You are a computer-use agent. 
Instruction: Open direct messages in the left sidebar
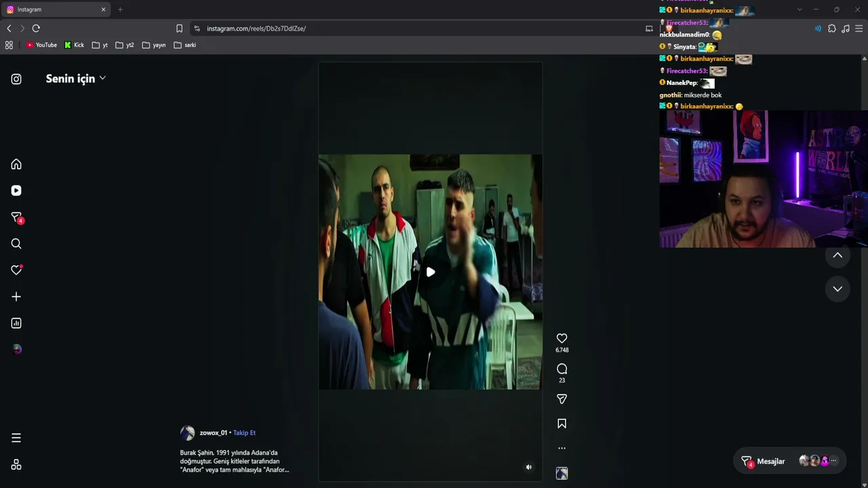[x=17, y=218]
